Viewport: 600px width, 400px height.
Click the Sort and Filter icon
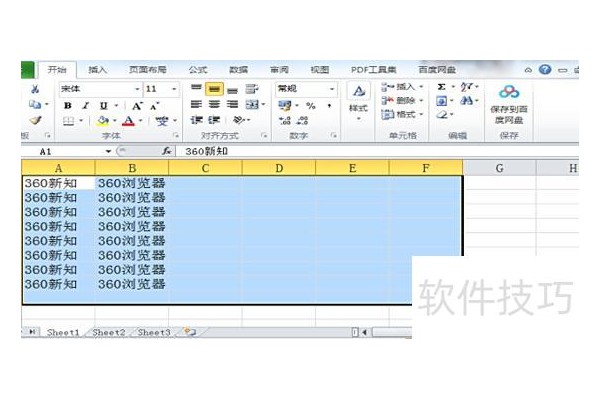466,87
